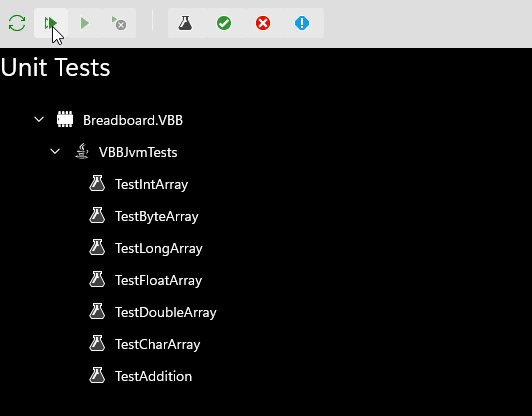Select the TestAddition test
The height and width of the screenshot is (416, 532).
(153, 376)
